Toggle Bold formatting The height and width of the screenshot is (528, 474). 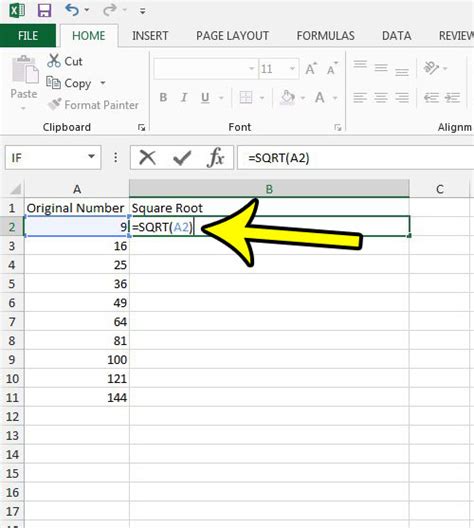(163, 98)
